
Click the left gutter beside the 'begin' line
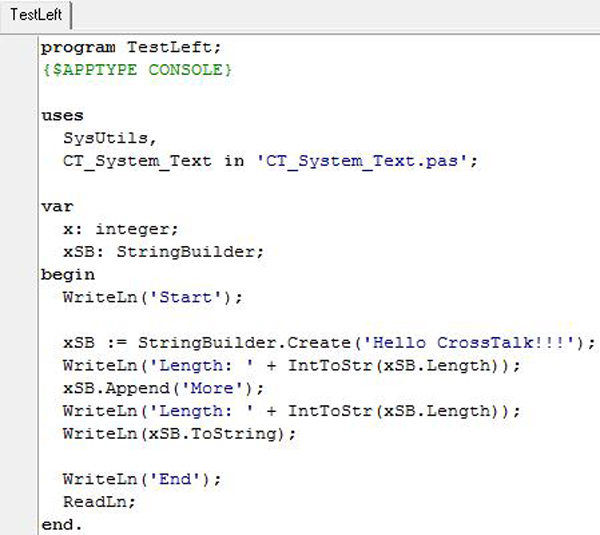[x=16, y=274]
